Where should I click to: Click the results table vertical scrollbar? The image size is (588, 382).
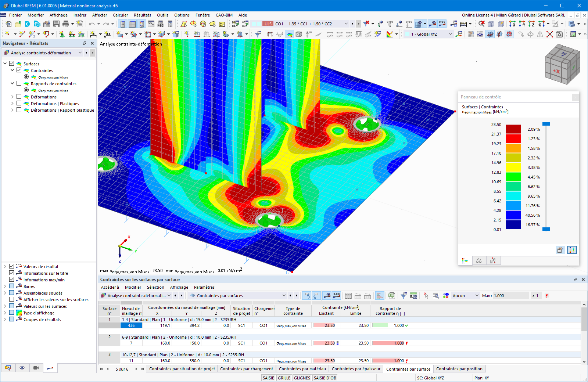[584, 333]
